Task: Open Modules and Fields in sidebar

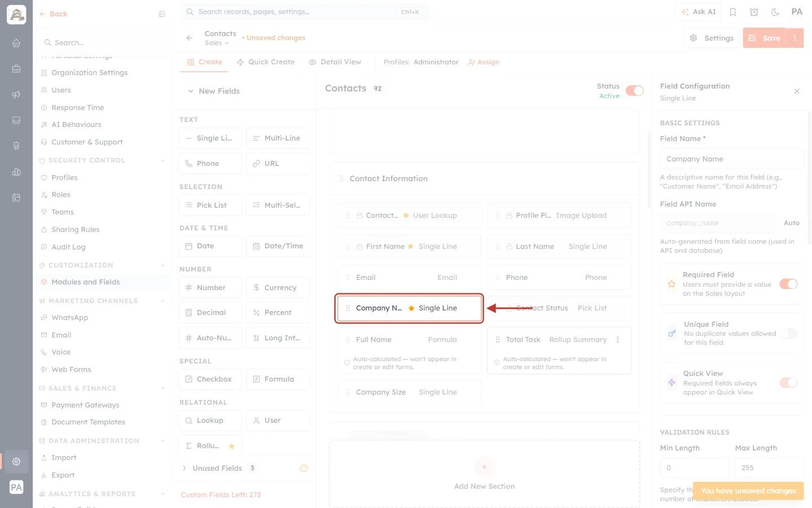Action: pyautogui.click(x=86, y=282)
